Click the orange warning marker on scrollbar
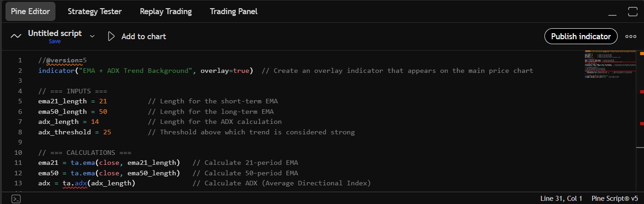 click(x=642, y=54)
